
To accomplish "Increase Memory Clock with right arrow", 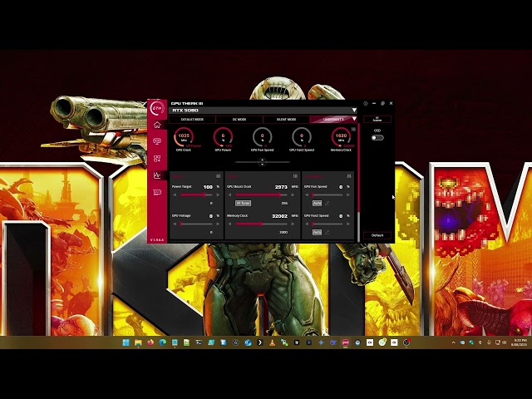I will [x=293, y=224].
